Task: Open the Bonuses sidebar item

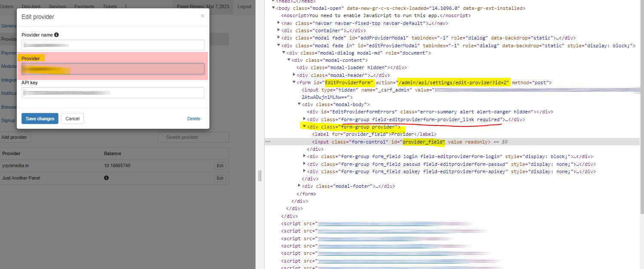Action: [9, 107]
